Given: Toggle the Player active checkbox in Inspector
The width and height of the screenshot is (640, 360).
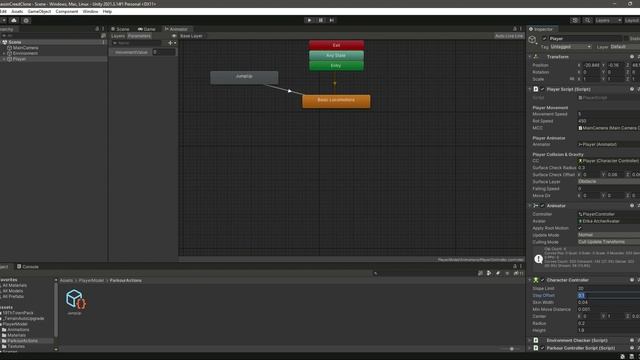Looking at the screenshot, I should [544, 38].
